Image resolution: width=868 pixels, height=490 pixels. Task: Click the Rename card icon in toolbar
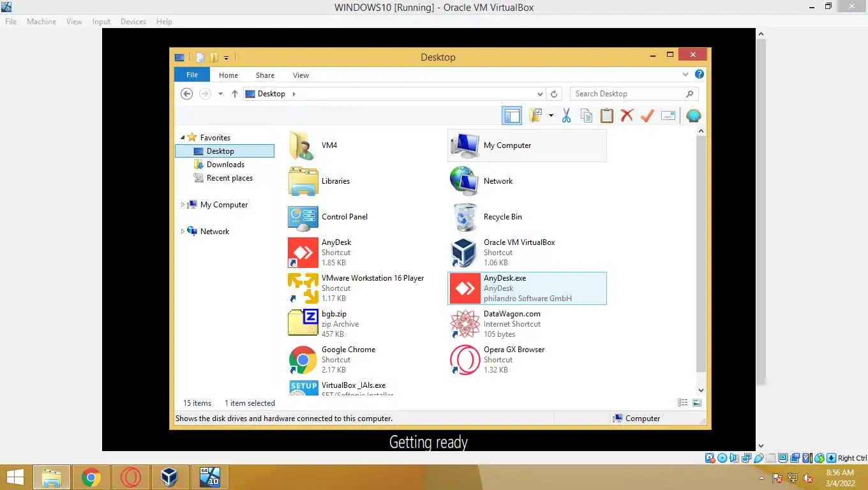pyautogui.click(x=668, y=115)
